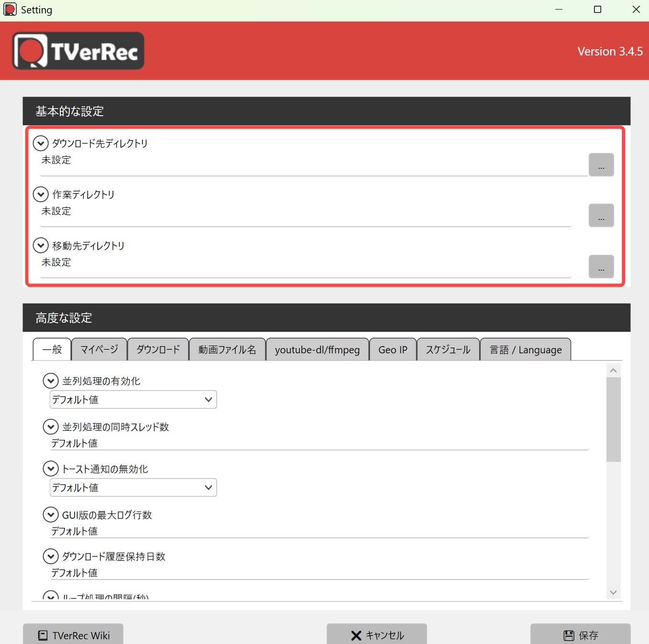
Task: Switch to the 一般 tab
Action: pos(52,349)
